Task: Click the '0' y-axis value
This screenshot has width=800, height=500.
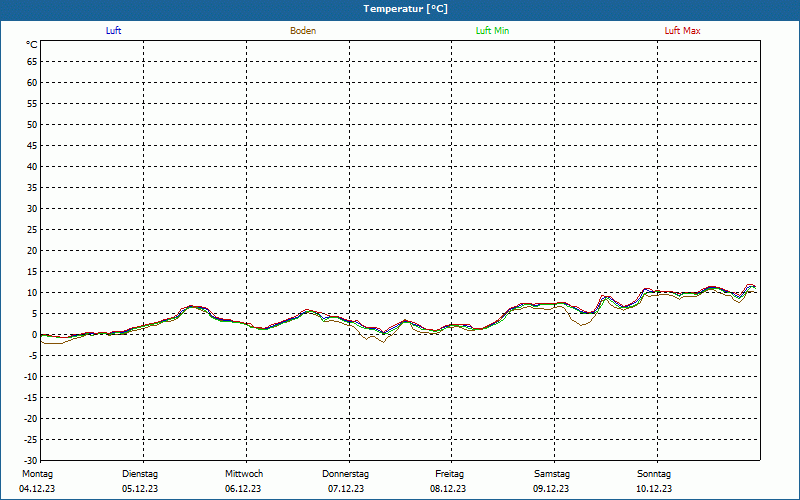Action: [x=35, y=335]
